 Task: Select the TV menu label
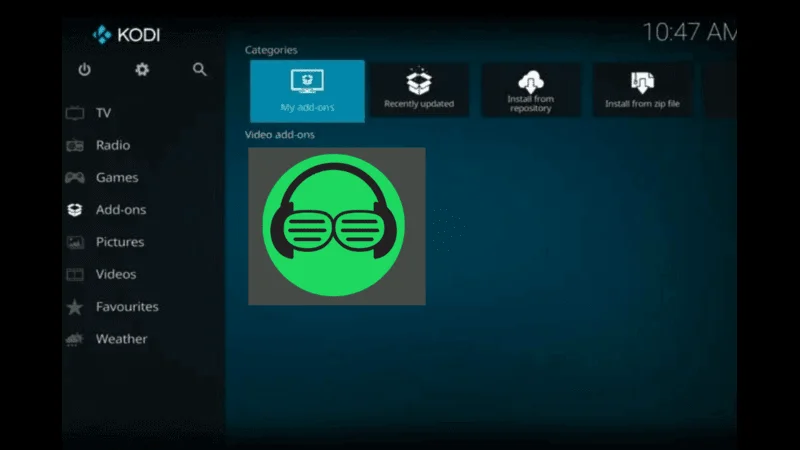coord(104,113)
